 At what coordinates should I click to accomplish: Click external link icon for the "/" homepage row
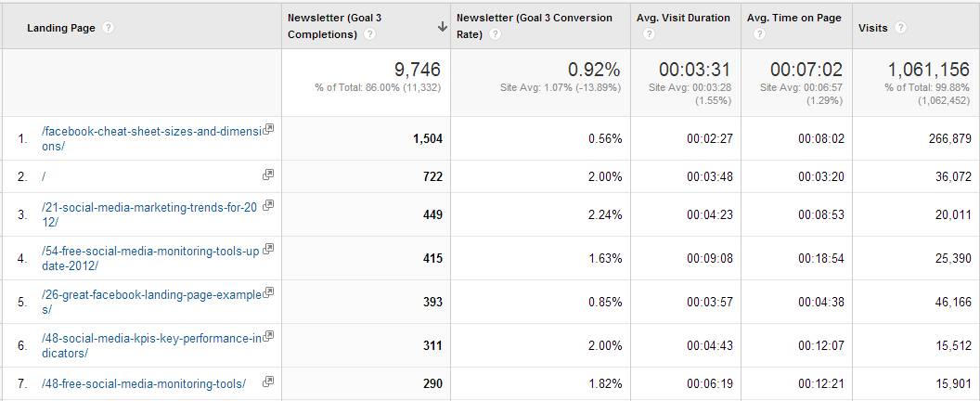pyautogui.click(x=268, y=174)
